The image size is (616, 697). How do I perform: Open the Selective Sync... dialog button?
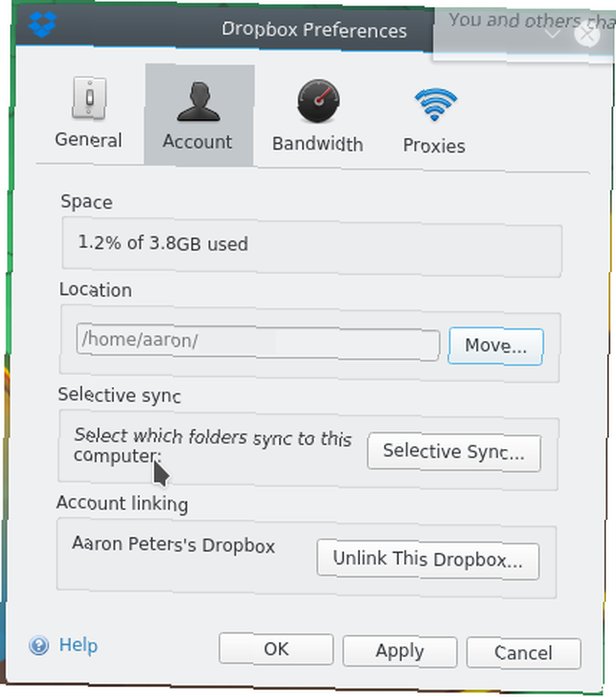454,452
